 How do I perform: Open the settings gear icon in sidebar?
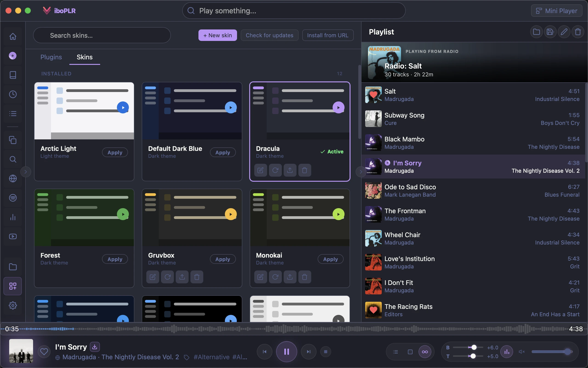pyautogui.click(x=13, y=305)
